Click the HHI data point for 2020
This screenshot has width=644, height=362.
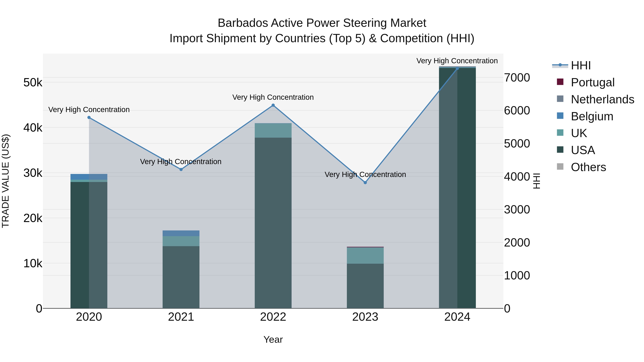pos(89,117)
